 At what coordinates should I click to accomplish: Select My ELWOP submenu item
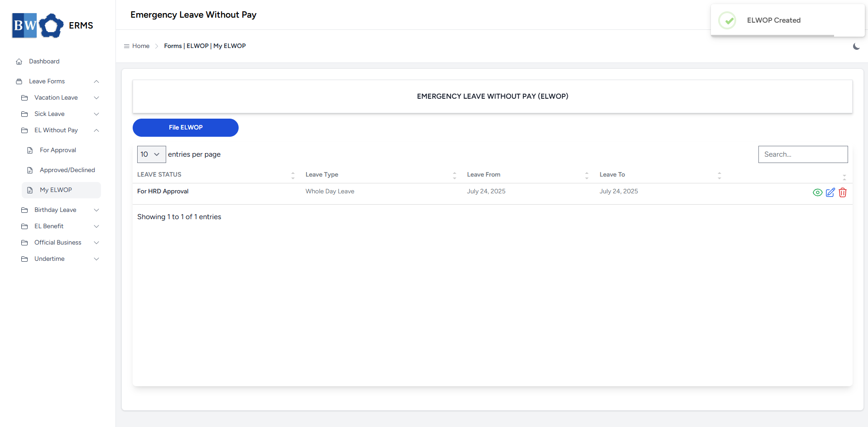point(61,190)
